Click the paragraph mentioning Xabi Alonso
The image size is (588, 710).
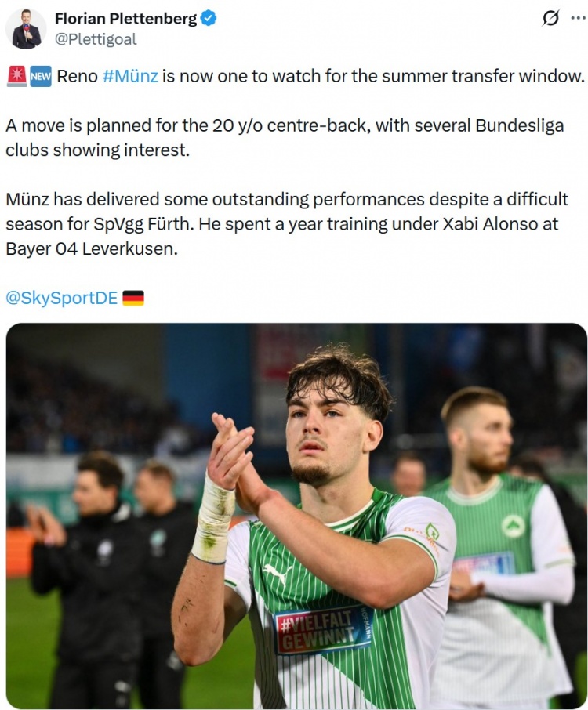pyautogui.click(x=287, y=223)
